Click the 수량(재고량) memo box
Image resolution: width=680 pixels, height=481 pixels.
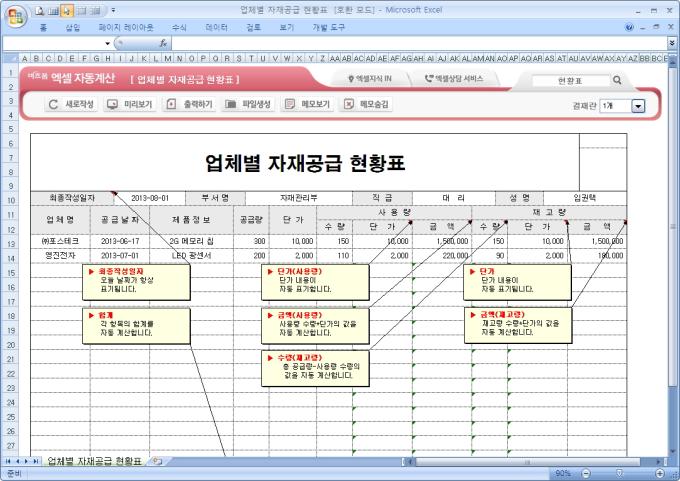pyautogui.click(x=315, y=368)
